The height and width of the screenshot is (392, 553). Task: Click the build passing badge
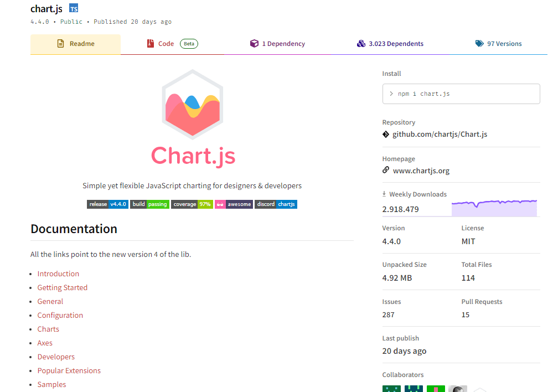(x=150, y=204)
